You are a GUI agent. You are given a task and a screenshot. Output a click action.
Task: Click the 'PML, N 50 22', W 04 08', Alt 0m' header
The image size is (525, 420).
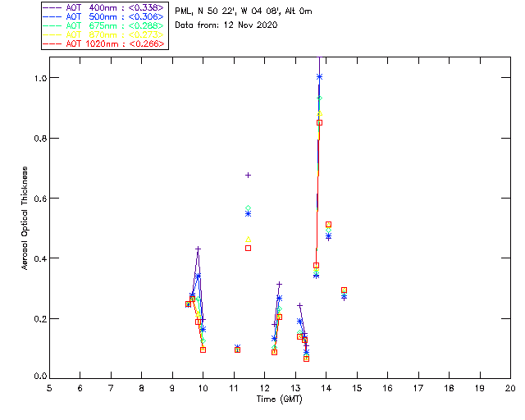244,11
